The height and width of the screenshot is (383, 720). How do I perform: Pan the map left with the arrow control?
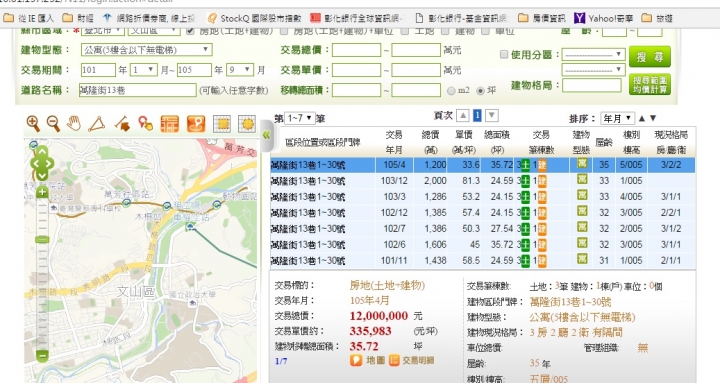[34, 163]
